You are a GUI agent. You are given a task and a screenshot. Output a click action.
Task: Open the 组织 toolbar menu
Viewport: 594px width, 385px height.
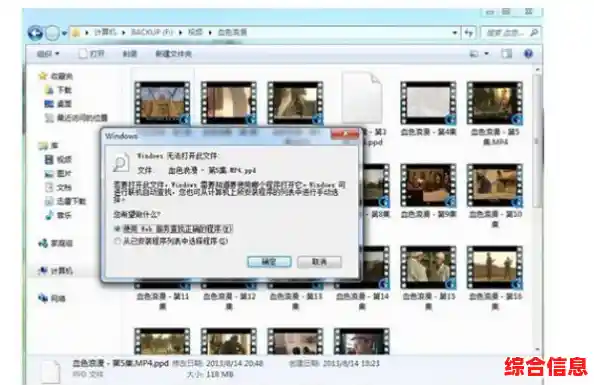pyautogui.click(x=48, y=54)
